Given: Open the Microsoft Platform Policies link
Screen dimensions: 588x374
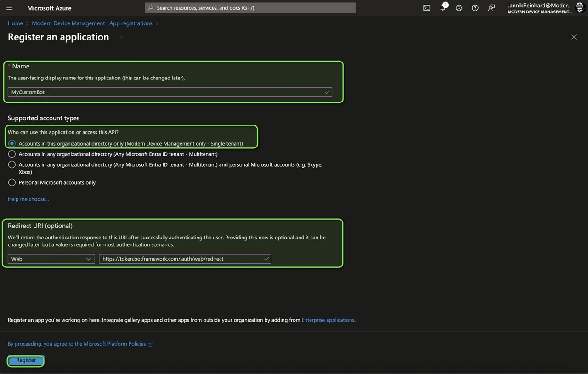Looking at the screenshot, I should [x=77, y=344].
